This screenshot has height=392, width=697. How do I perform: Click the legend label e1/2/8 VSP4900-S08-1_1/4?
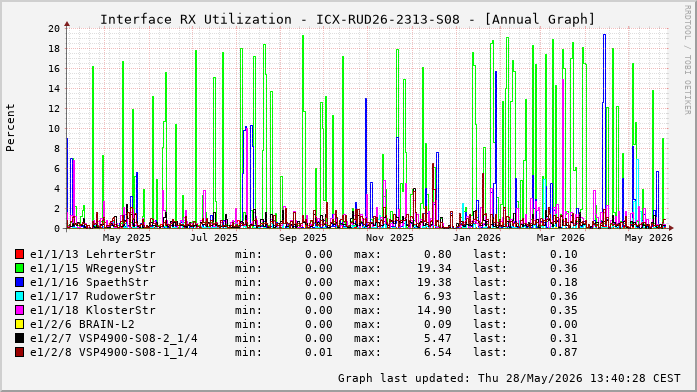click(x=114, y=352)
